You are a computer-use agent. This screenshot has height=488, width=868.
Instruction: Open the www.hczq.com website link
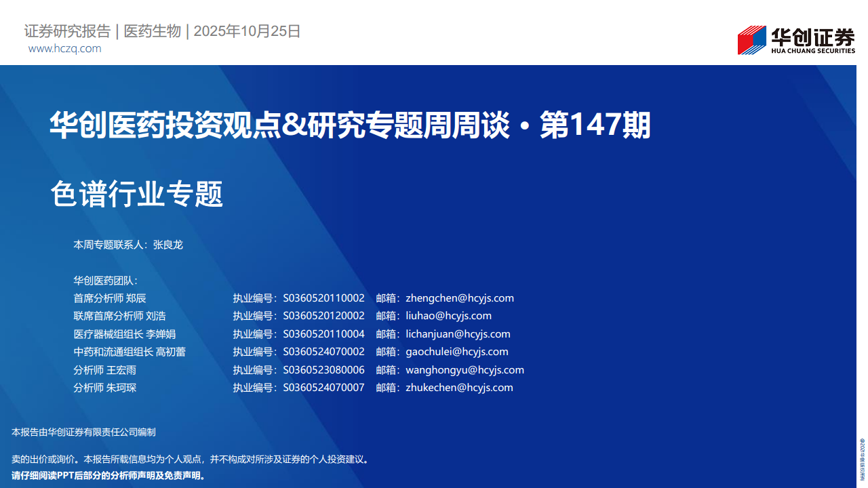pos(64,49)
